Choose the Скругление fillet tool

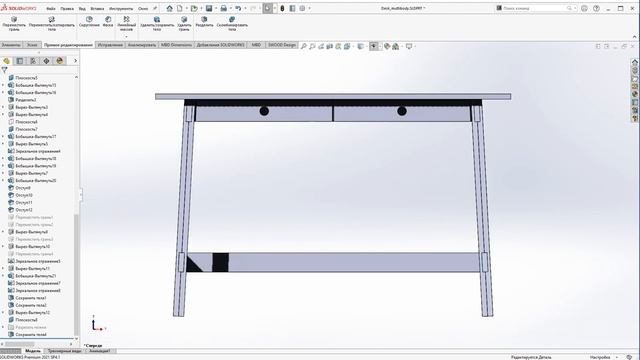(x=89, y=22)
